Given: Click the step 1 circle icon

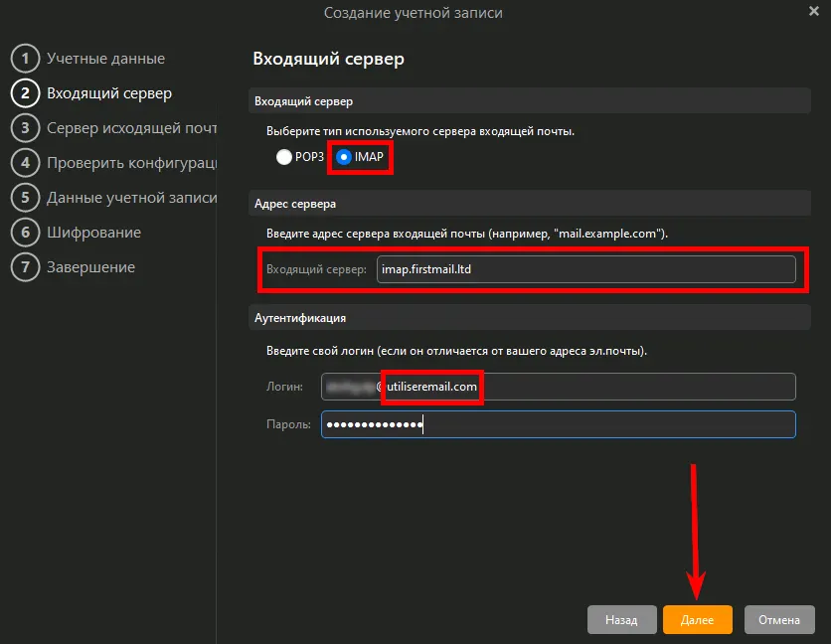Looking at the screenshot, I should click(x=24, y=59).
